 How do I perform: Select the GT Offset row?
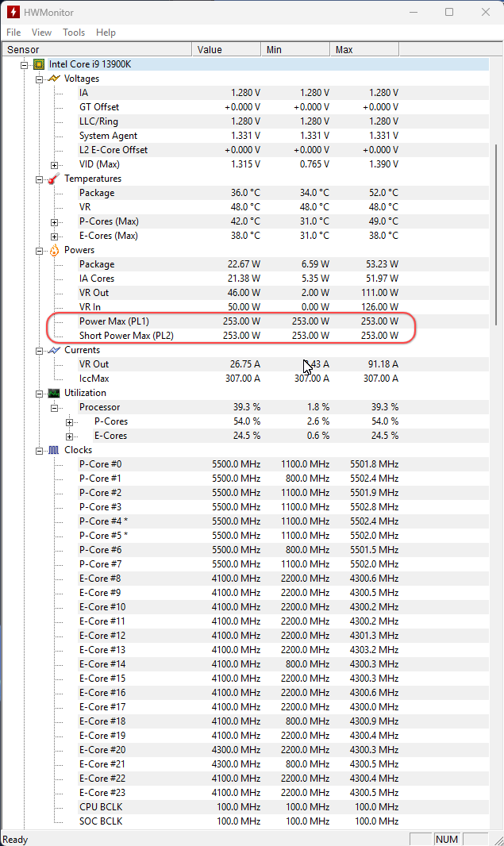(x=283, y=107)
